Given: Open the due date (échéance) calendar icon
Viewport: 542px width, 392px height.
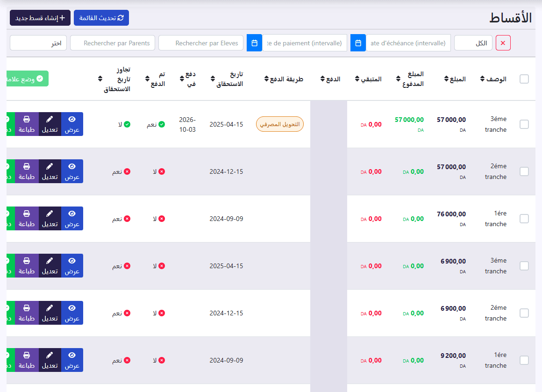Looking at the screenshot, I should click(358, 43).
